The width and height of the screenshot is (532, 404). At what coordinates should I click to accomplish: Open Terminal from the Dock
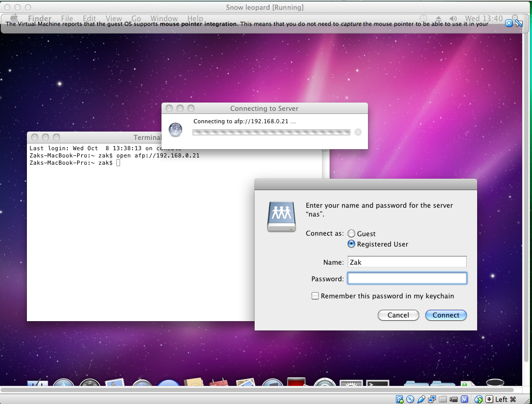[x=377, y=383]
